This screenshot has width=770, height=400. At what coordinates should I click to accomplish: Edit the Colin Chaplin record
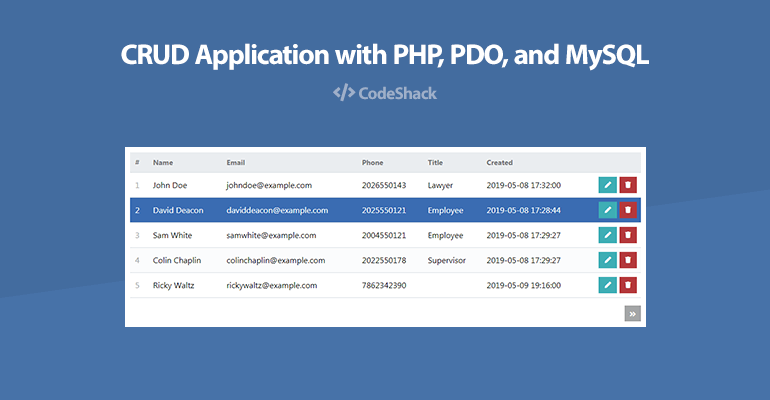pyautogui.click(x=607, y=260)
